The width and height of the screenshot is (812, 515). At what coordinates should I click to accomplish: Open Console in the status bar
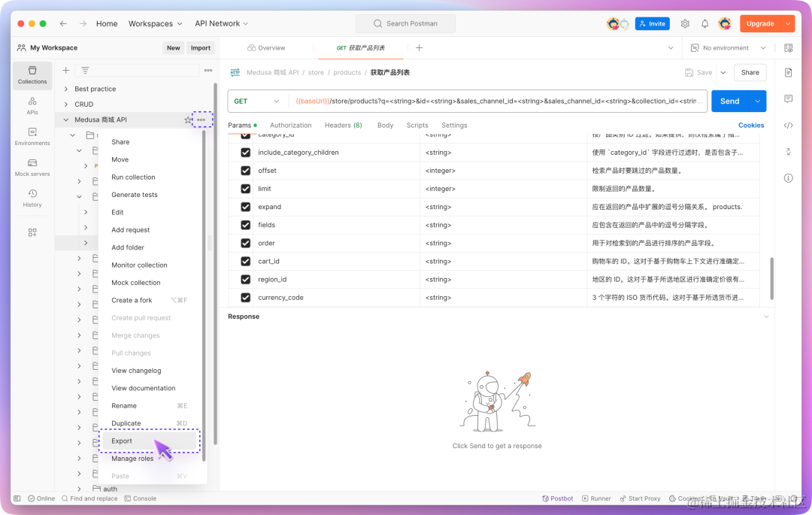(x=141, y=498)
